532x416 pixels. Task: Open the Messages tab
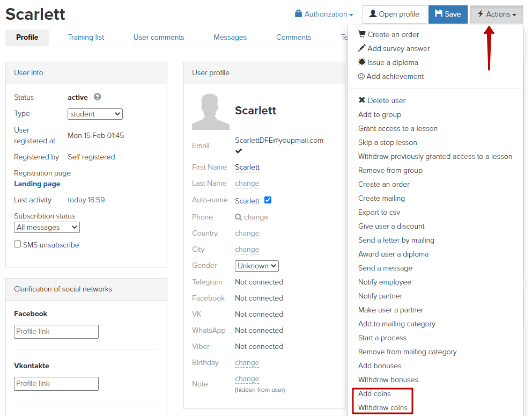click(x=230, y=38)
